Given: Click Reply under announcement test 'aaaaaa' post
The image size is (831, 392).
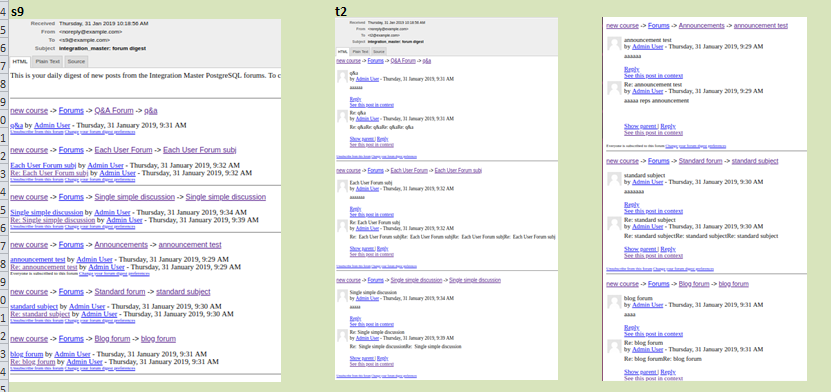Looking at the screenshot, I should (x=632, y=69).
